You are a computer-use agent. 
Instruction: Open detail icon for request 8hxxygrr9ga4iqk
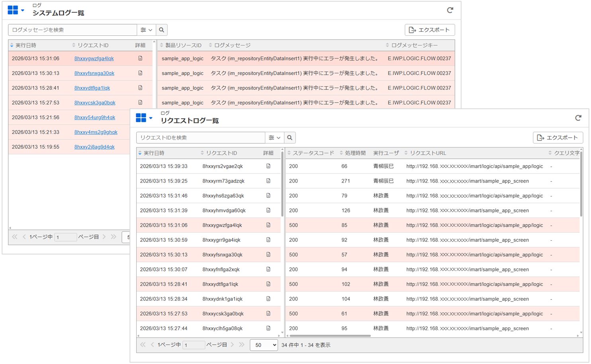click(268, 240)
